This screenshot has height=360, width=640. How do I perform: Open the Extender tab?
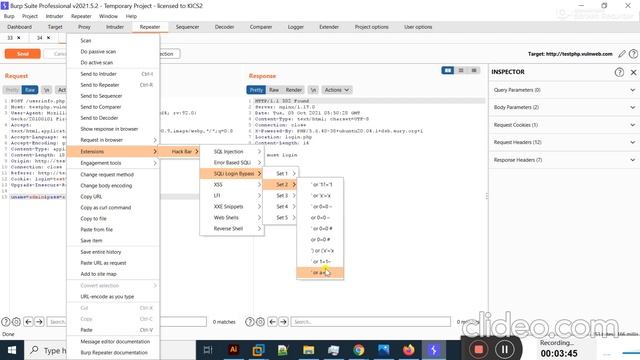[x=329, y=27]
